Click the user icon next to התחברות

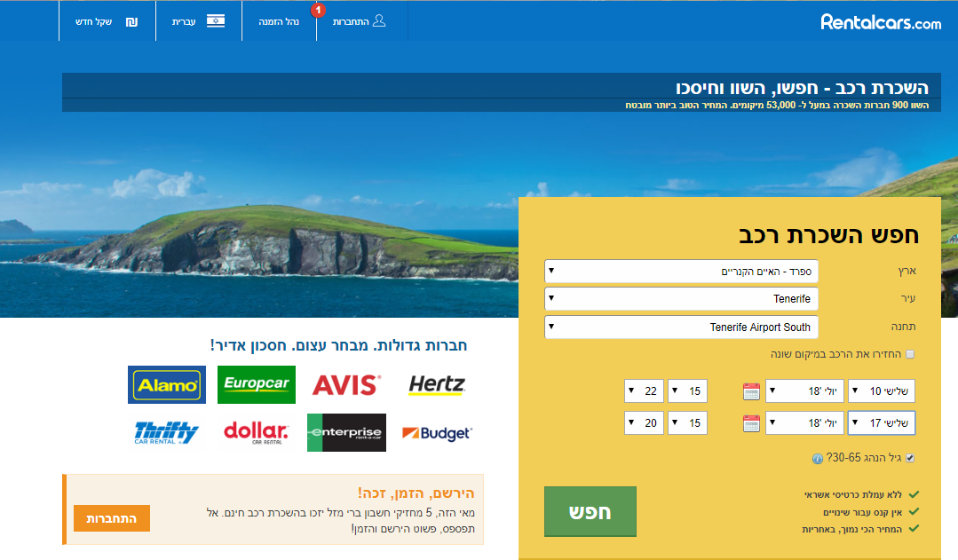[x=379, y=20]
